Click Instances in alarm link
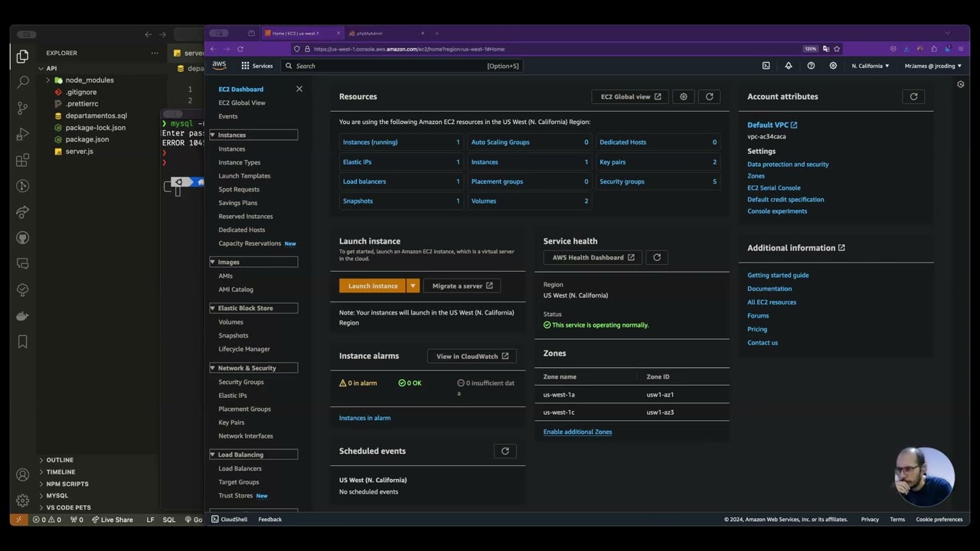 pos(364,418)
